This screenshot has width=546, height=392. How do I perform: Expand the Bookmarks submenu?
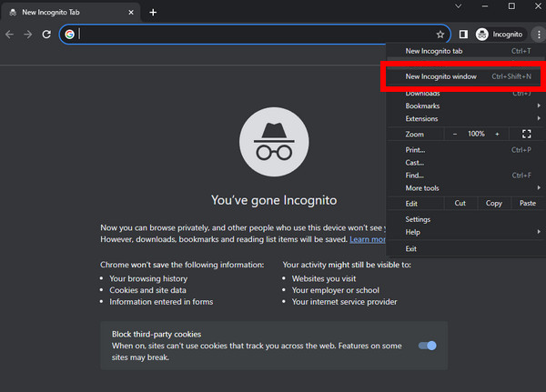[x=466, y=106]
